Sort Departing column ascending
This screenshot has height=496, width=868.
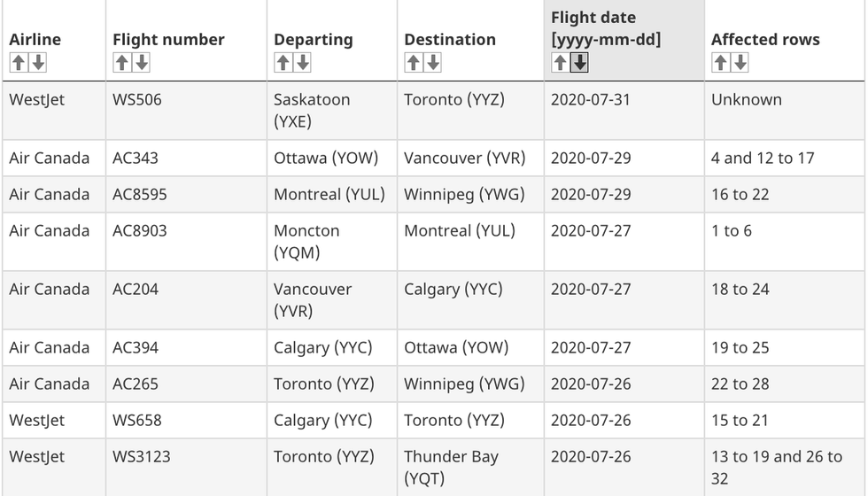[283, 63]
